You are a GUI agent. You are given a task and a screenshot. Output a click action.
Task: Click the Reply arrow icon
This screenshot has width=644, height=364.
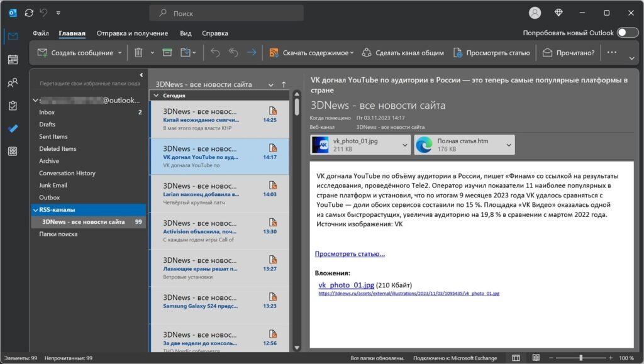click(215, 53)
